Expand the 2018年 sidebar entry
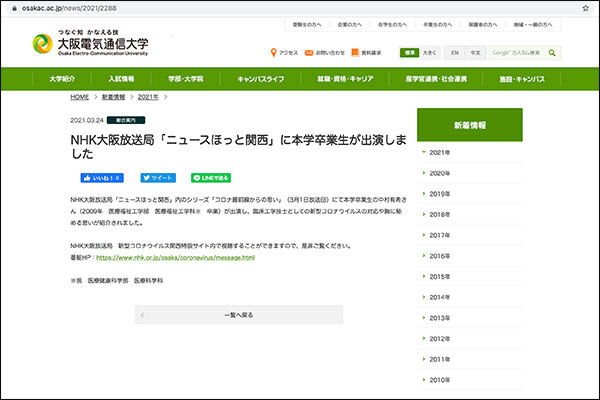 (470, 214)
